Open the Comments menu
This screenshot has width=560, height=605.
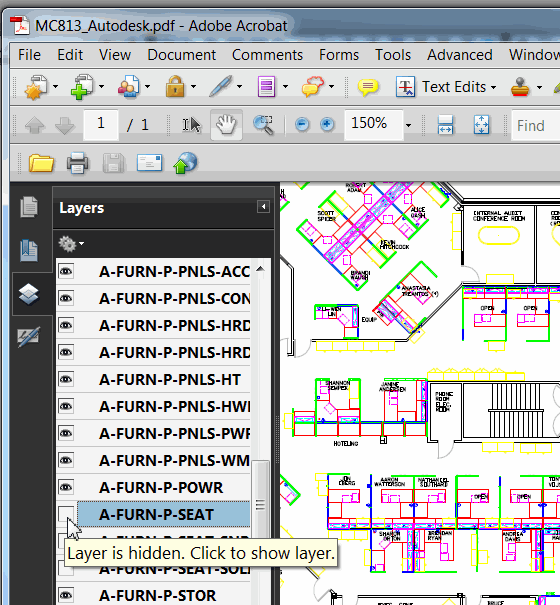coord(267,55)
